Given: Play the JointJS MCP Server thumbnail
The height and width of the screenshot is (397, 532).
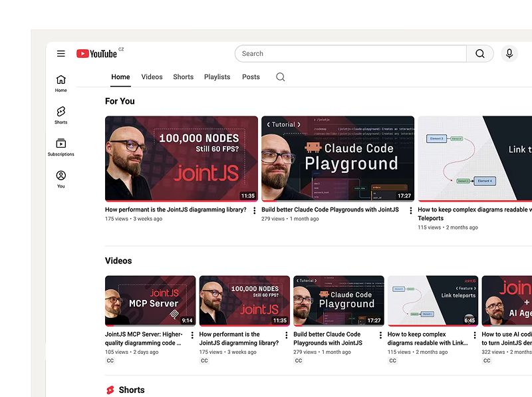Looking at the screenshot, I should (x=150, y=301).
